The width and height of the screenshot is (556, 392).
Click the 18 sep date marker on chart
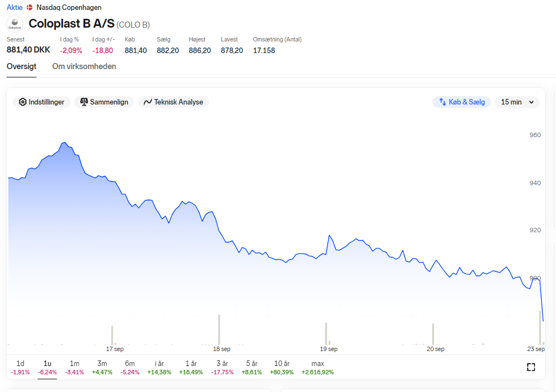222,349
